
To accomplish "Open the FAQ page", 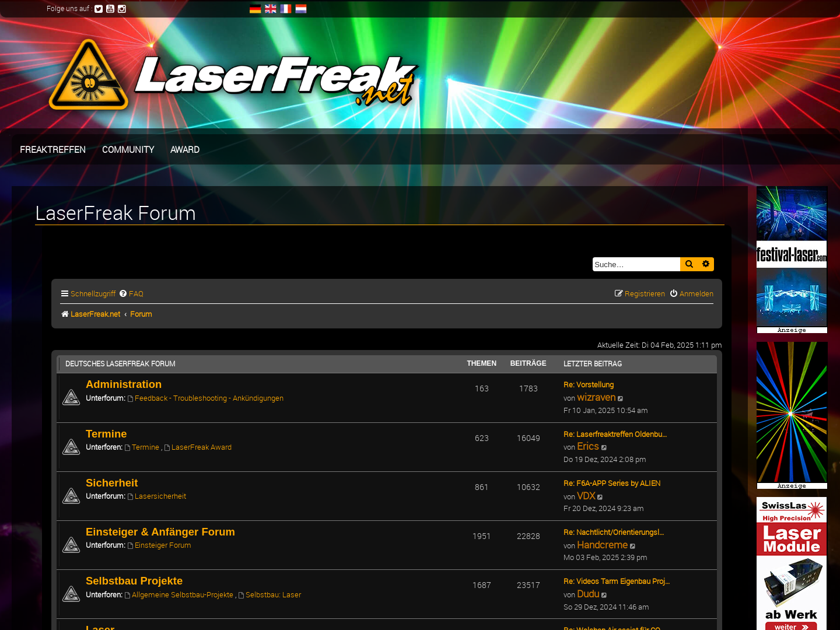I will pos(132,293).
